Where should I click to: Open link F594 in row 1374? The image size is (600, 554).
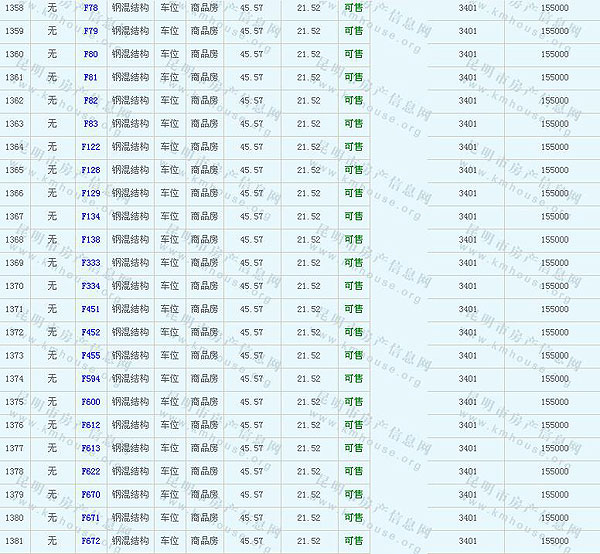90,379
